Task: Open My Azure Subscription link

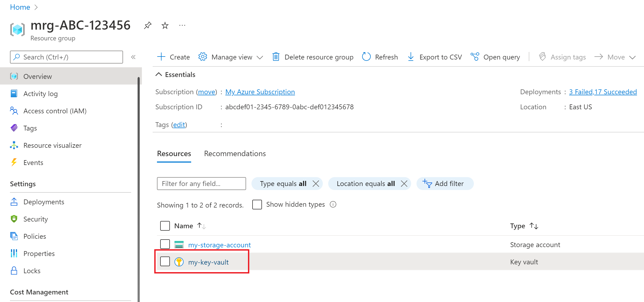Action: tap(260, 92)
